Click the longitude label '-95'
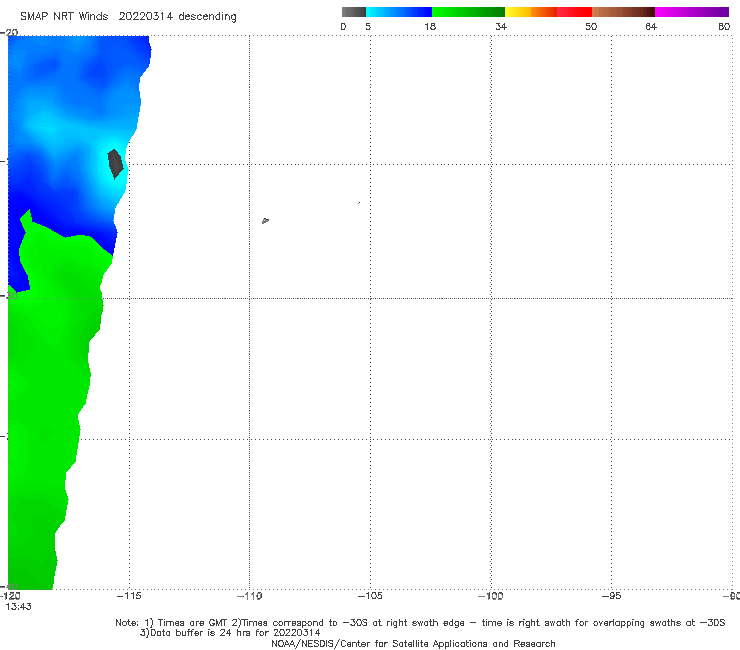Screen dimensions: 740x650 coord(611,596)
